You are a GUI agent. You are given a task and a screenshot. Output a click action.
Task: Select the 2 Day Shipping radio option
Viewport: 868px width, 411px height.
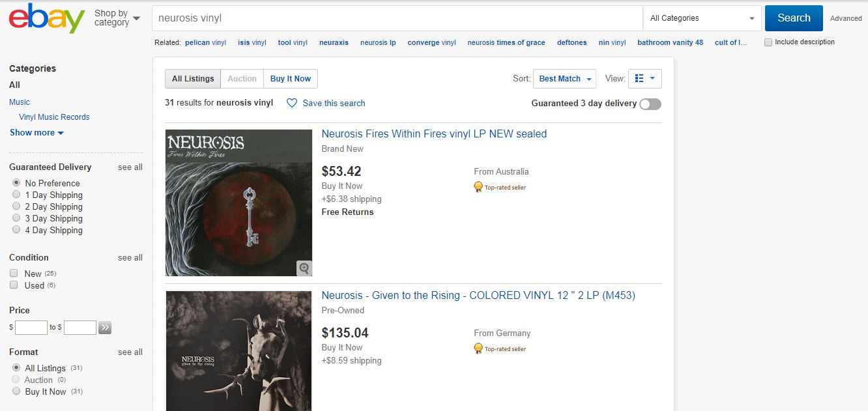16,206
